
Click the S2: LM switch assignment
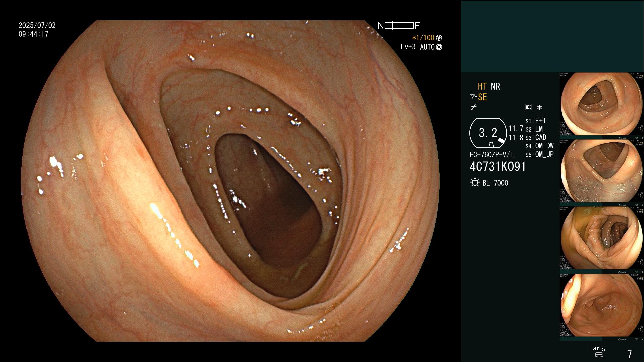coord(534,129)
